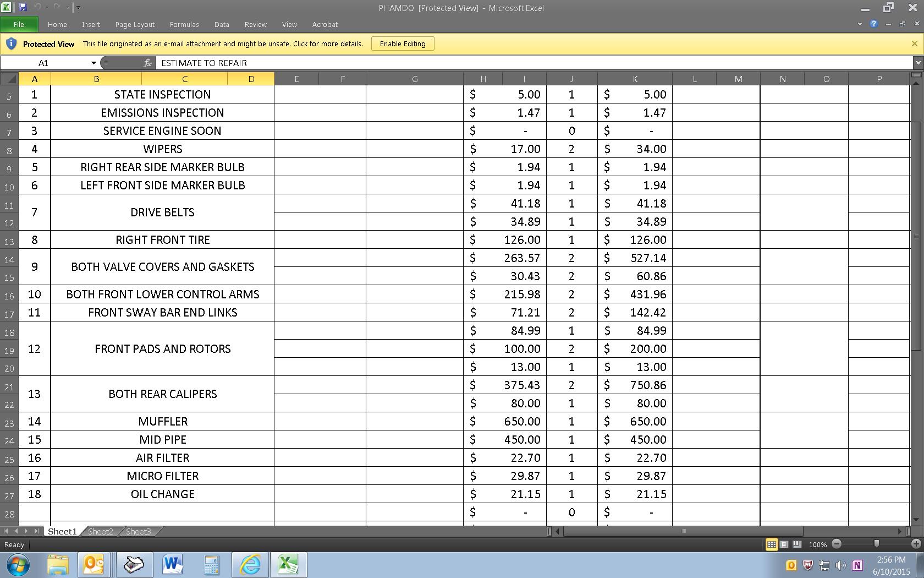Click the Insert Function fx icon

point(147,63)
